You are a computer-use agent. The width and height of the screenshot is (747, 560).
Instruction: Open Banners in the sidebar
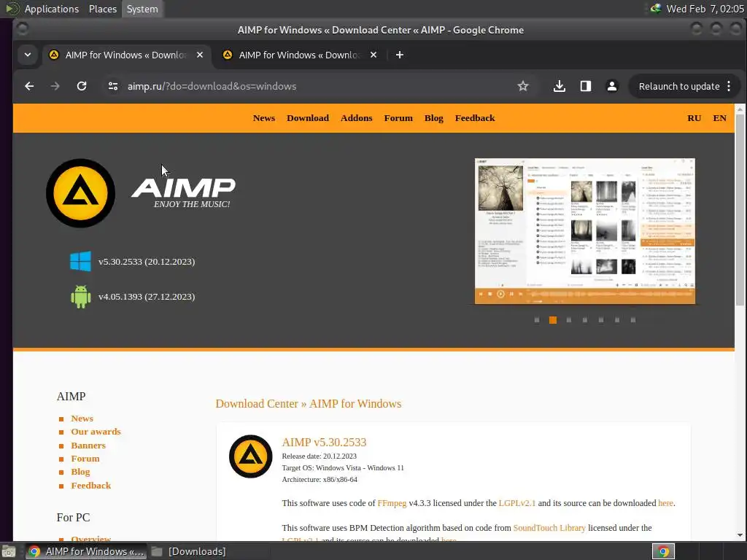coord(88,446)
